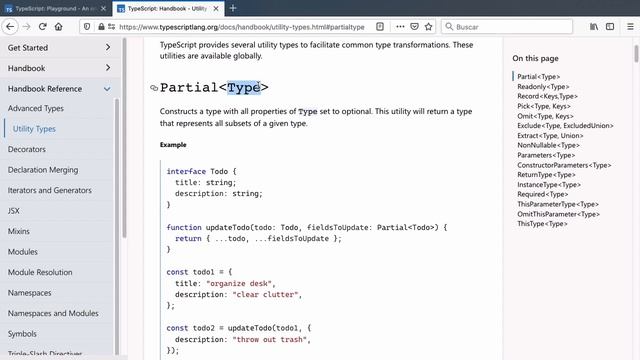Jump to ThisParameterType<Type> section

[x=558, y=204]
